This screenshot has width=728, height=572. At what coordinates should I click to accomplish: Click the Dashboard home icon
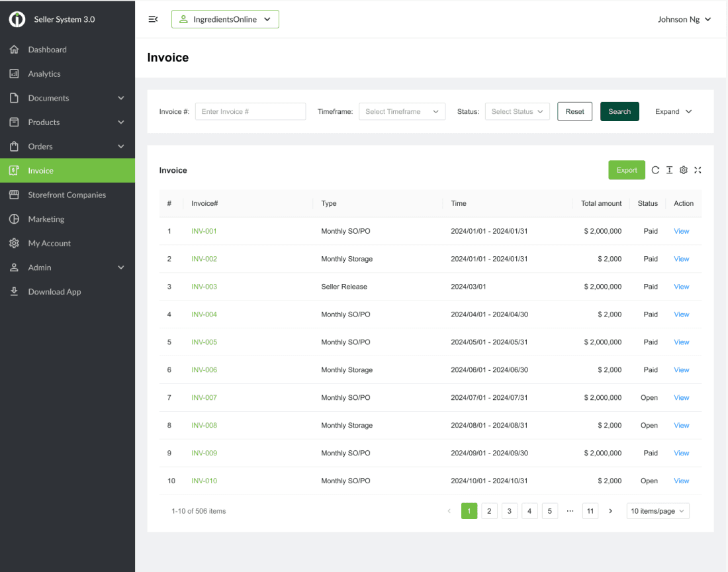point(15,49)
